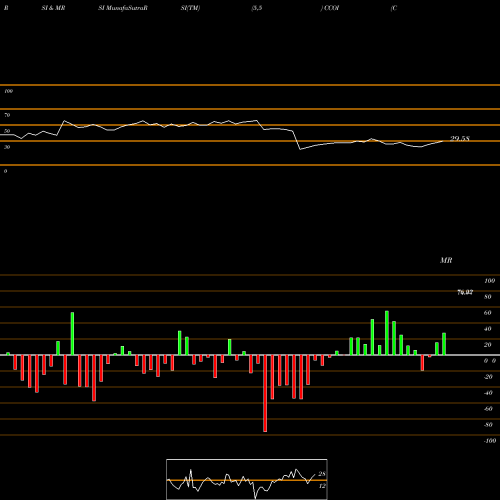The image size is (500, 500).
Task: Click the 'SI & MR' header text
Action: (x=53, y=8)
